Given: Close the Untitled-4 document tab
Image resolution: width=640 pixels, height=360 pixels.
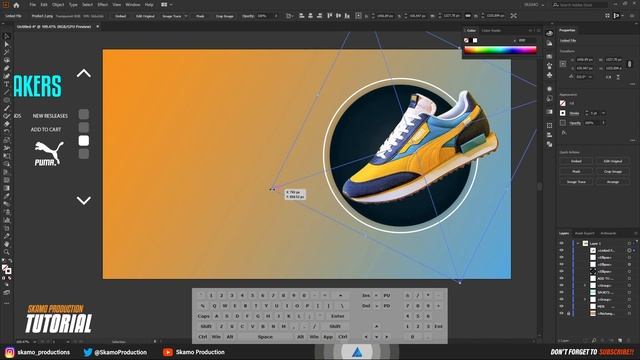Looking at the screenshot, I should click(98, 27).
